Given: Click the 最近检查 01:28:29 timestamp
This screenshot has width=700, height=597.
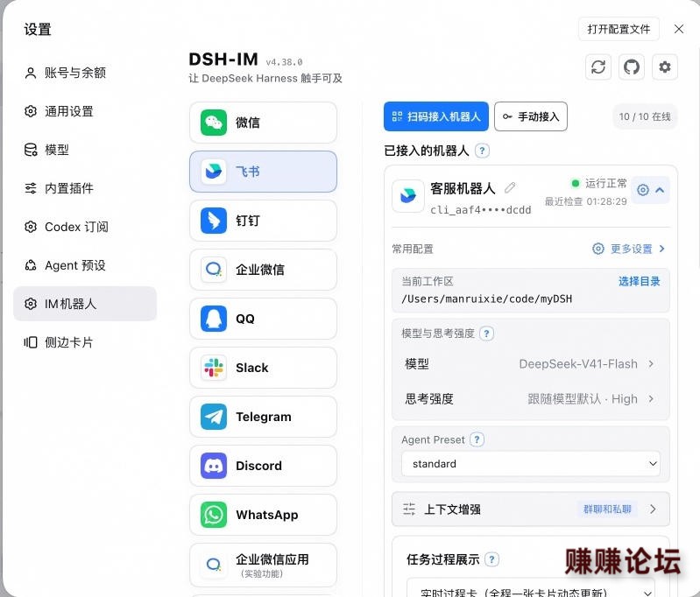Looking at the screenshot, I should (585, 201).
